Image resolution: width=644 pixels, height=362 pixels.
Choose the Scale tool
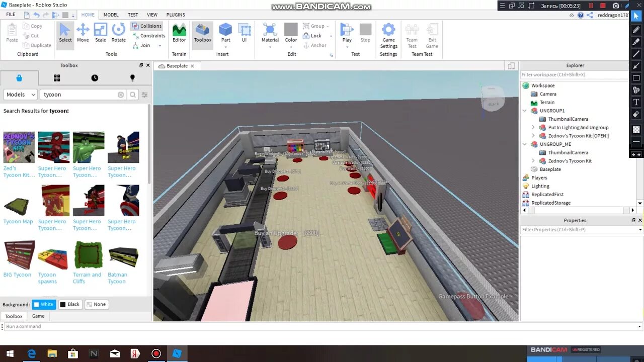point(101,33)
